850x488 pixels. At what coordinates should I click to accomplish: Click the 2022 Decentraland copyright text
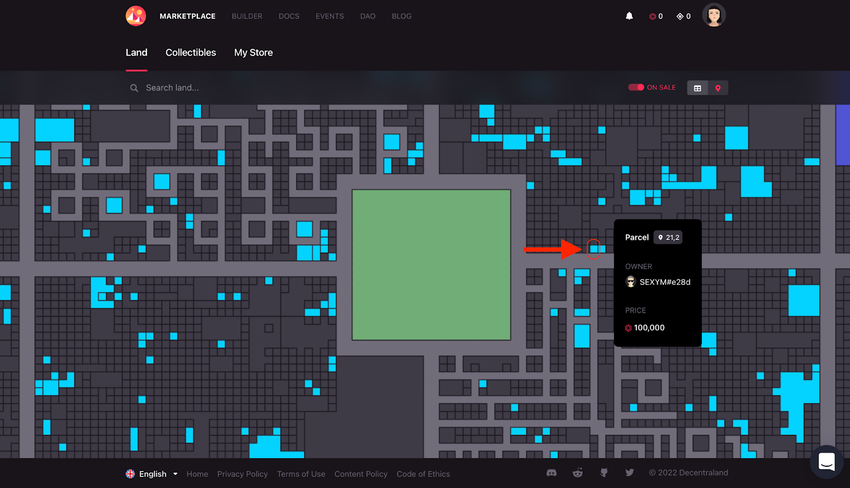pyautogui.click(x=688, y=473)
